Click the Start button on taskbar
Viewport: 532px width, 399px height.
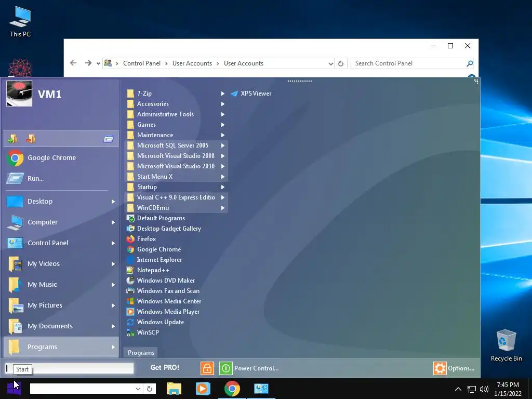point(14,388)
